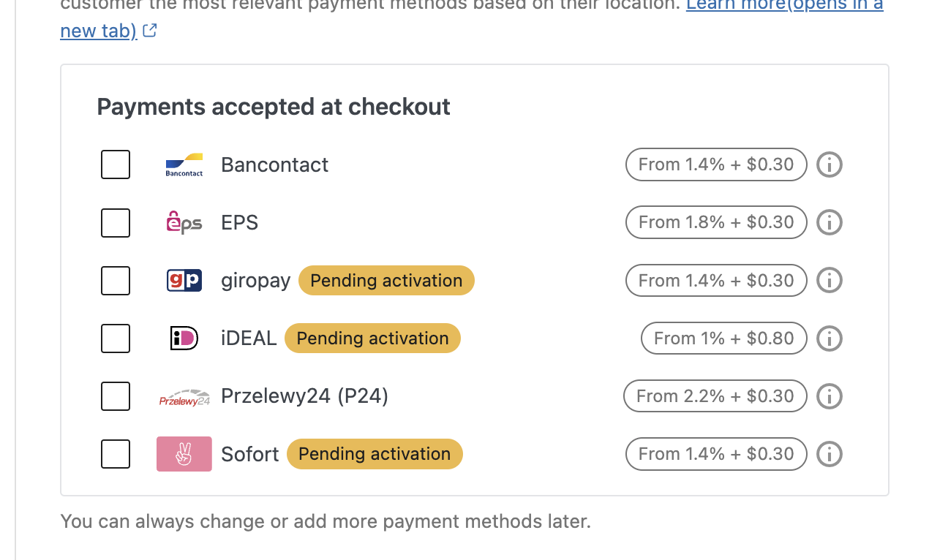Check the Przelewy24 (P24) checkbox

pos(115,396)
